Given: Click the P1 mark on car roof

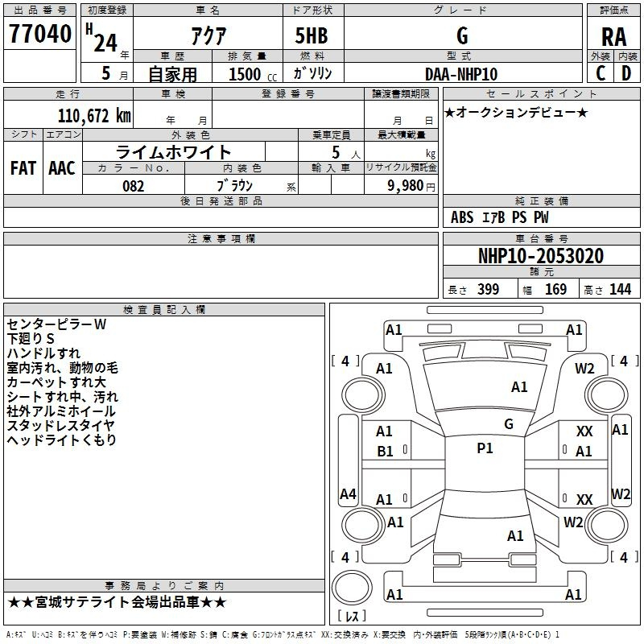Looking at the screenshot, I should pyautogui.click(x=485, y=448).
